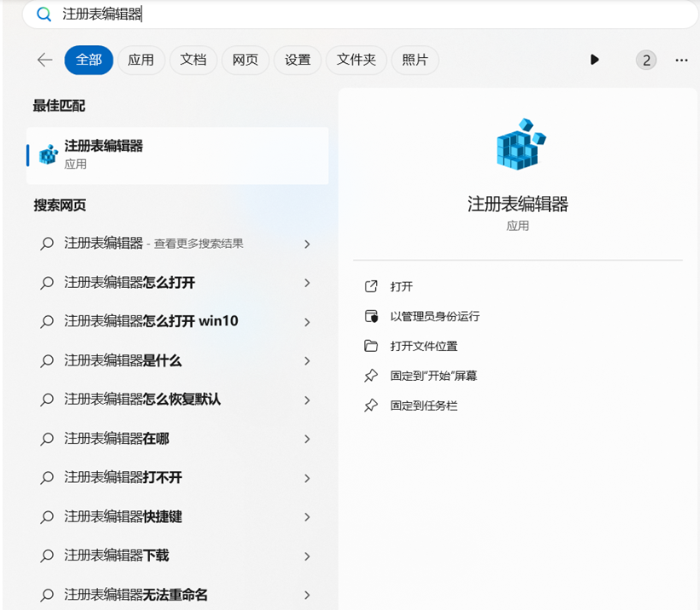Screen dimensions: 700x610
Task: Click the badge showing number 2
Action: coord(646,60)
